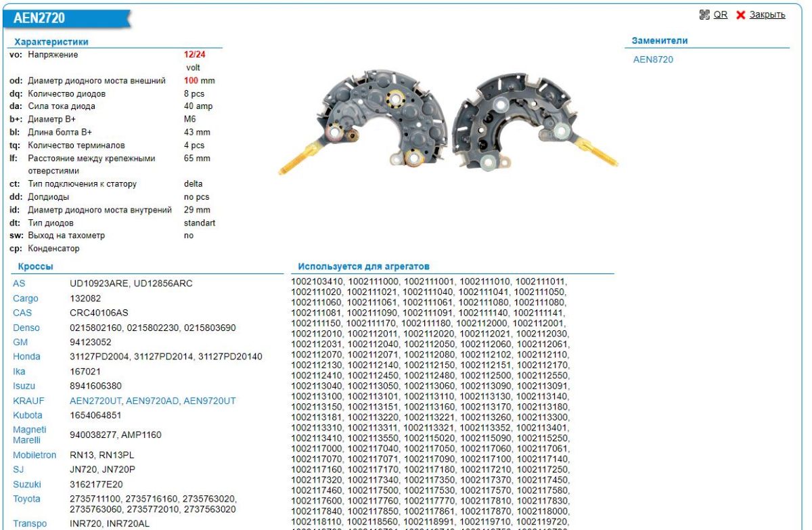This screenshot has height=530, width=812.
Task: Click the AEN2720 title banner
Action: (x=67, y=18)
